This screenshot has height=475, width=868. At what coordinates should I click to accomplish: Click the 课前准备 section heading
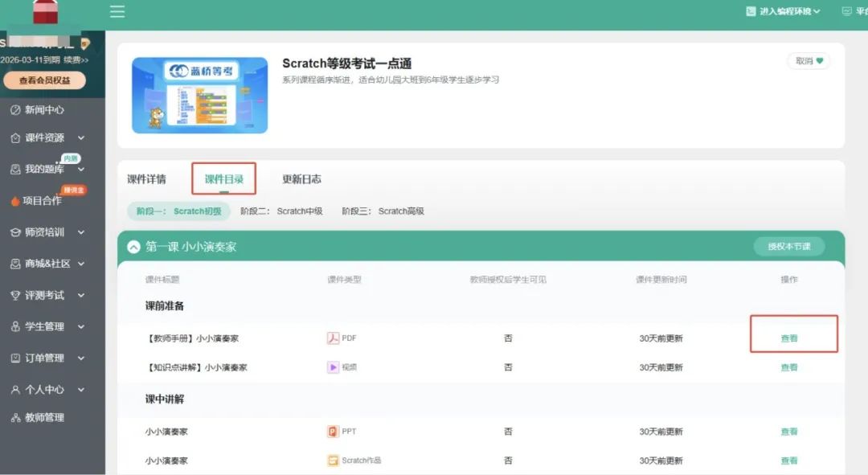(x=165, y=305)
